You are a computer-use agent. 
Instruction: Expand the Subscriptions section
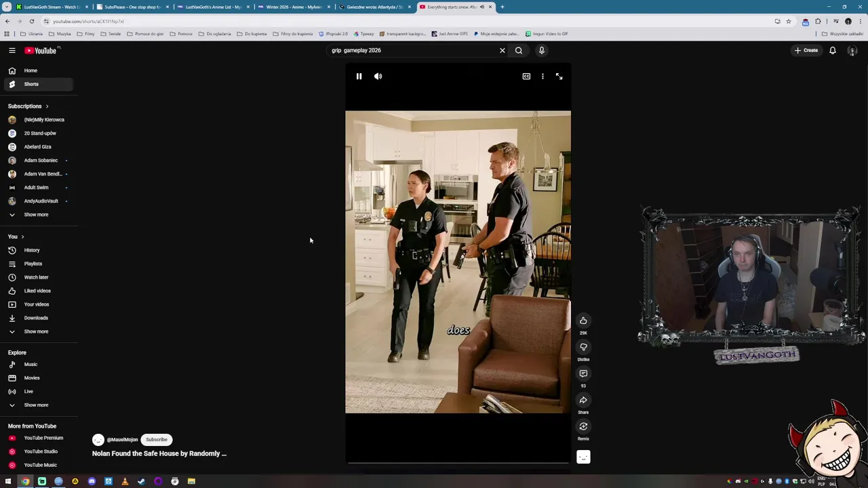coord(28,106)
